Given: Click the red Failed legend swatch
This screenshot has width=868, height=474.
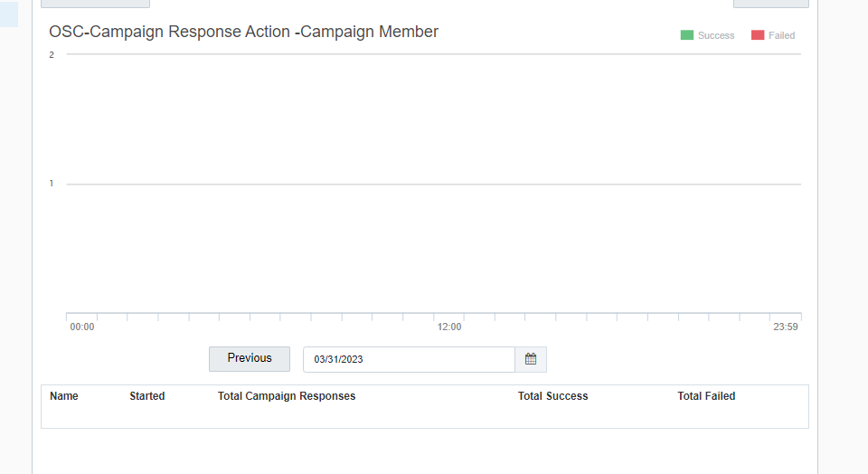Looking at the screenshot, I should click(x=758, y=35).
